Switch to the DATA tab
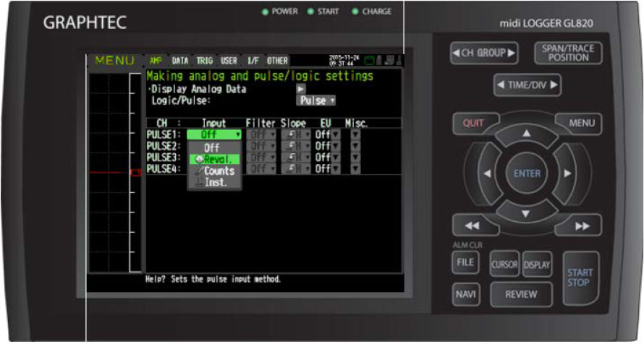 (180, 61)
